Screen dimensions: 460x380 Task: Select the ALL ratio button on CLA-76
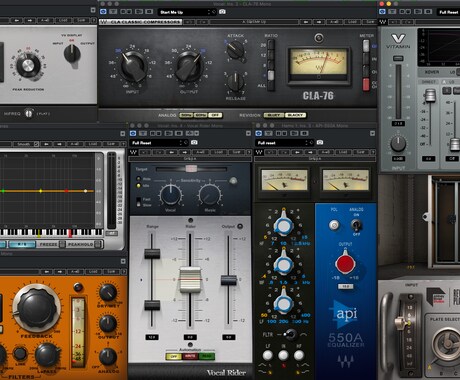click(271, 86)
